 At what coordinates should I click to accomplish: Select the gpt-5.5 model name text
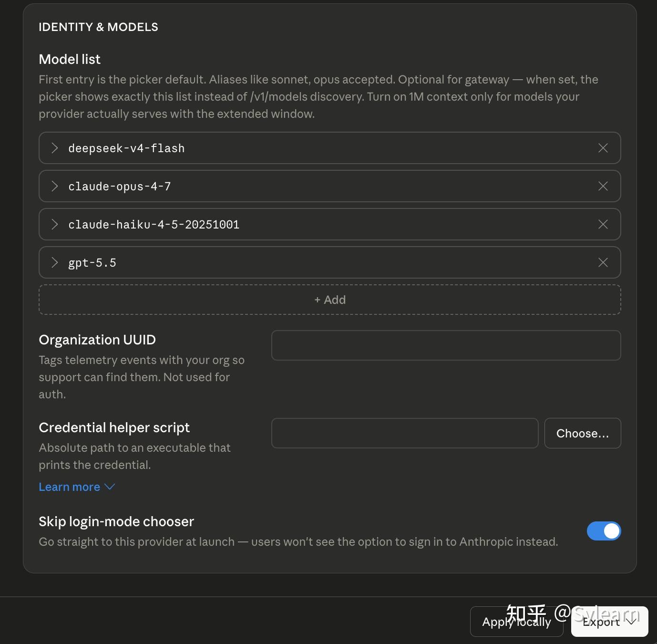coord(92,263)
